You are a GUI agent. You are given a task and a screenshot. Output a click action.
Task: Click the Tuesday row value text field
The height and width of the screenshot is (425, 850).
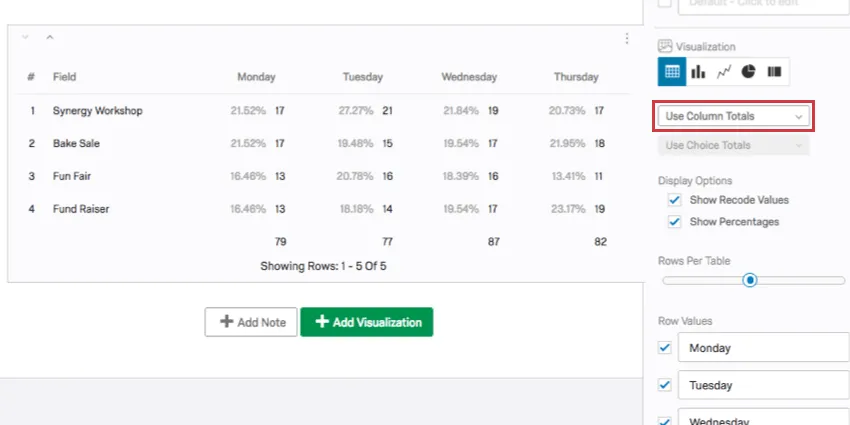(763, 385)
